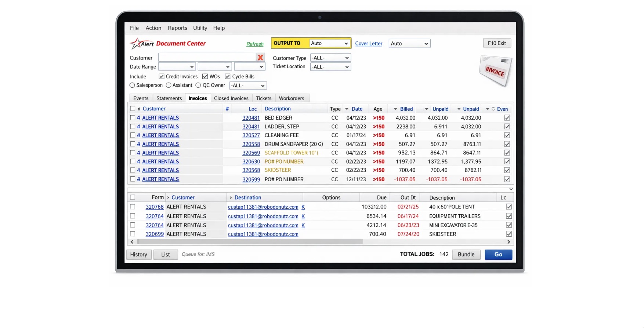Image resolution: width=644 pixels, height=328 pixels.
Task: Open the salesperson -ALL- dropdown
Action: pyautogui.click(x=248, y=85)
